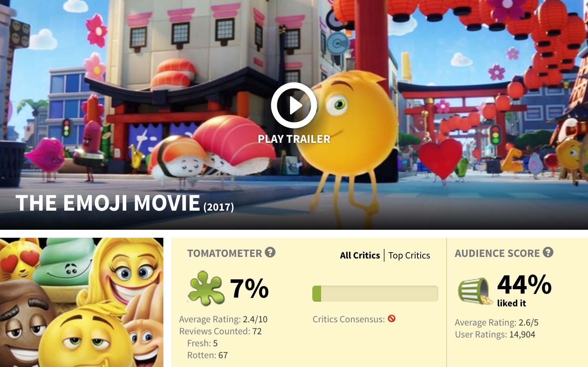Click the PLAY TRAILER text label
Viewport: 588px width, 367px height.
pyautogui.click(x=294, y=139)
